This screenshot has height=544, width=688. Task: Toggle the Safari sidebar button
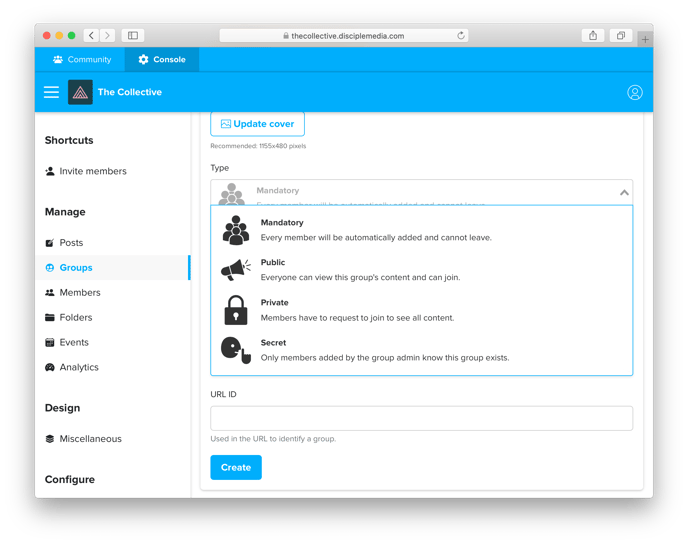point(133,36)
